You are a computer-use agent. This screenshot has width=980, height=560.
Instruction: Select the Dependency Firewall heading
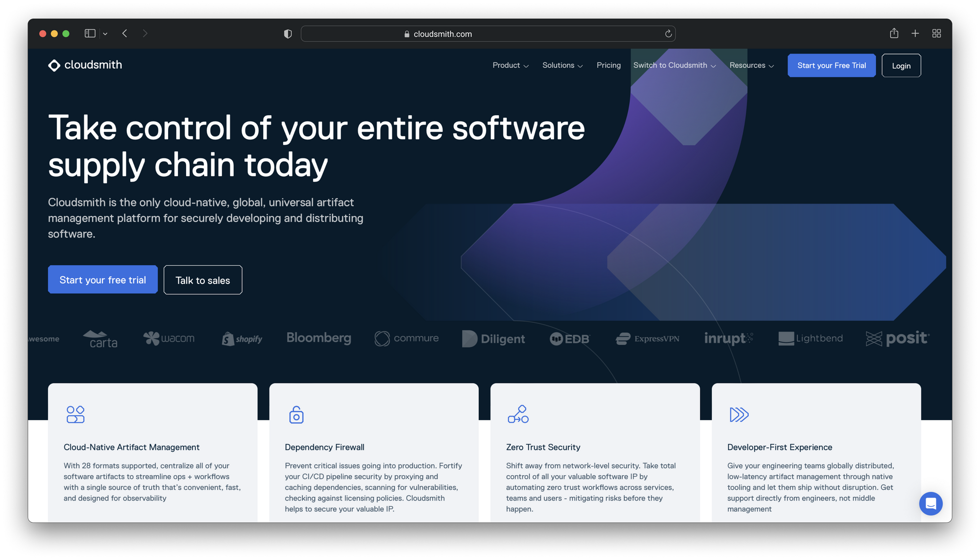[324, 447]
